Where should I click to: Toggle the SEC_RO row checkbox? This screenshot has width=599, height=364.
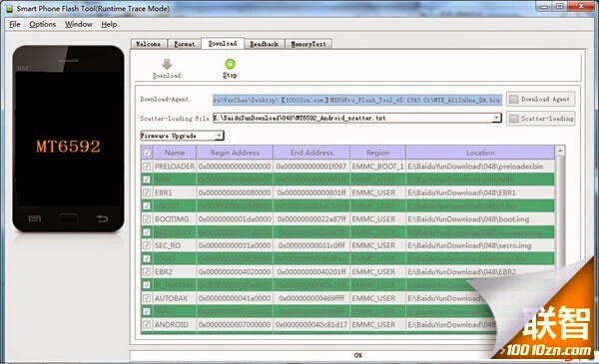coord(147,245)
